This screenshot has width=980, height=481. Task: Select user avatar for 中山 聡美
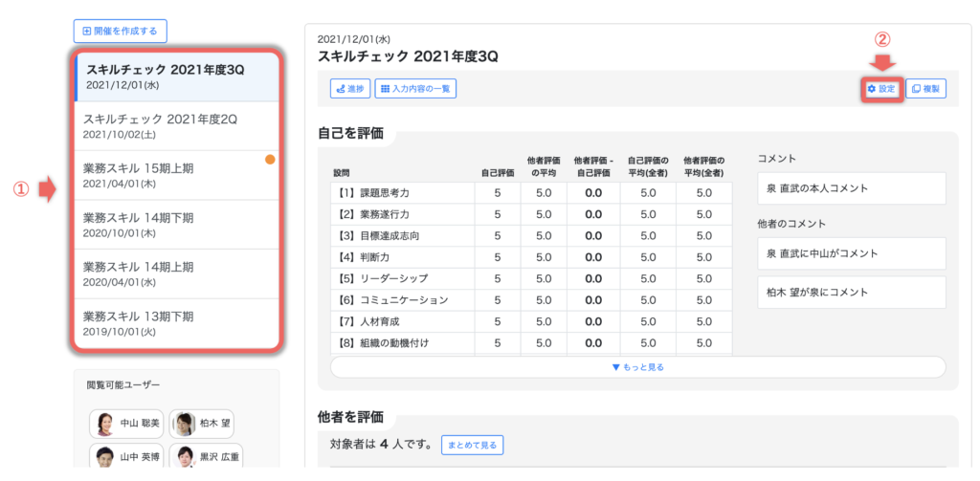pyautogui.click(x=104, y=424)
